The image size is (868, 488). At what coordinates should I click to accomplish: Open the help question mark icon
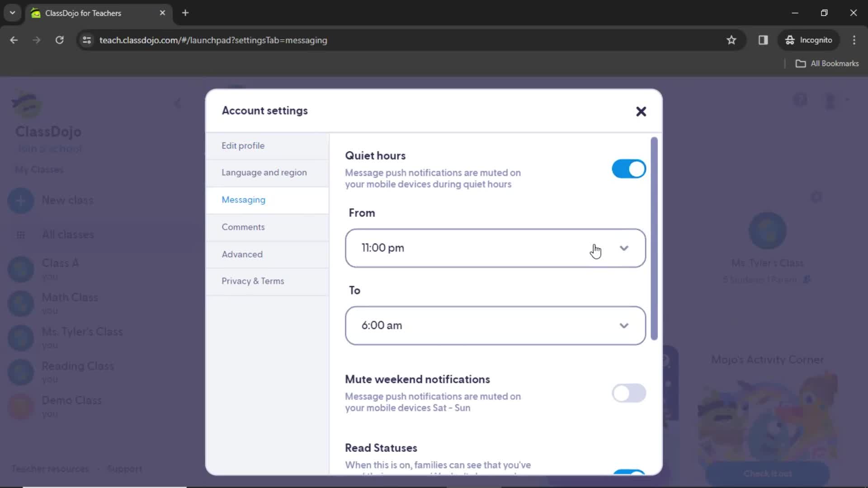pyautogui.click(x=800, y=100)
